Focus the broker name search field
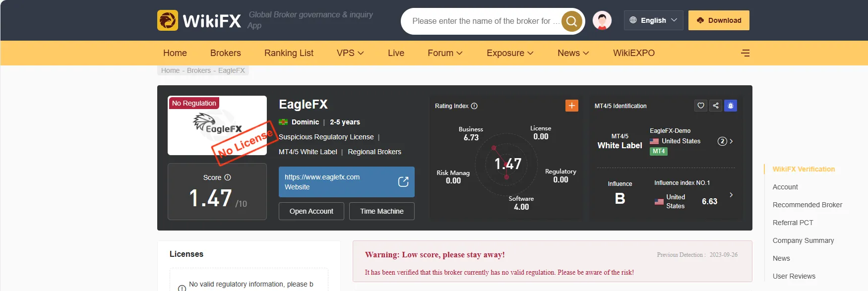 click(x=486, y=21)
